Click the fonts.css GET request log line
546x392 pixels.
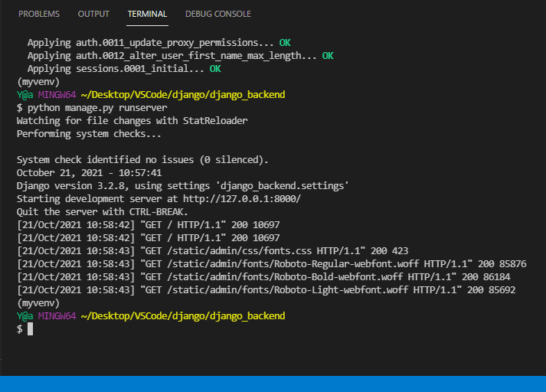212,251
